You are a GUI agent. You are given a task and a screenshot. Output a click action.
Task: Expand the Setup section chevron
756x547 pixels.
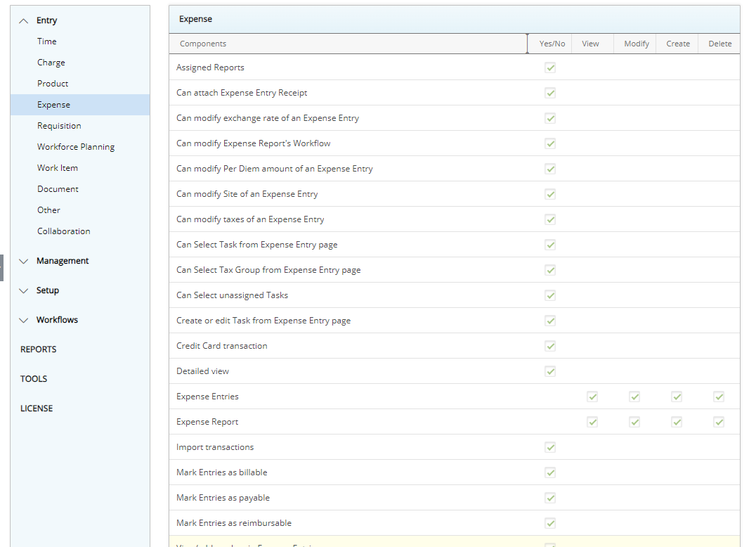(x=23, y=291)
